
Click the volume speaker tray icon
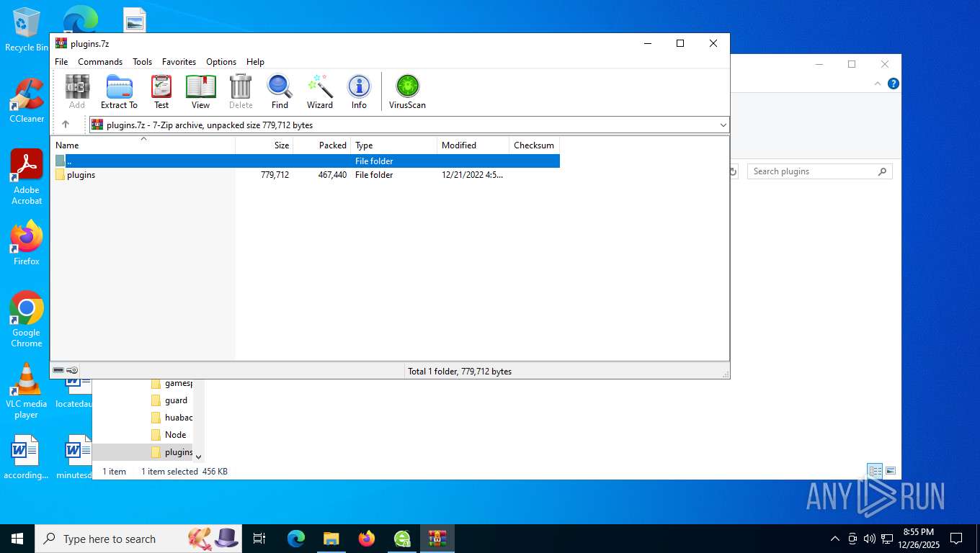click(869, 539)
